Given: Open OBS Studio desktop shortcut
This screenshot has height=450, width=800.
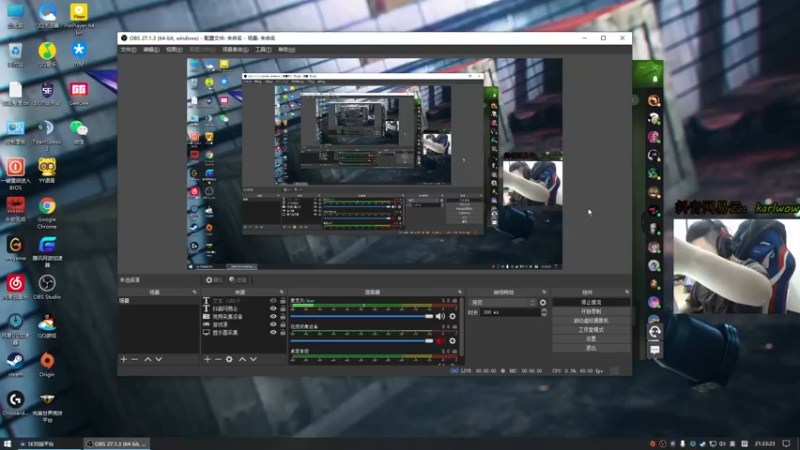Looking at the screenshot, I should pyautogui.click(x=47, y=287).
